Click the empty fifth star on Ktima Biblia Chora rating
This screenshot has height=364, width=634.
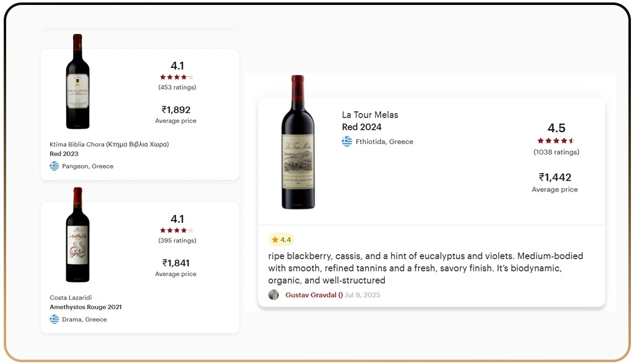coord(191,77)
